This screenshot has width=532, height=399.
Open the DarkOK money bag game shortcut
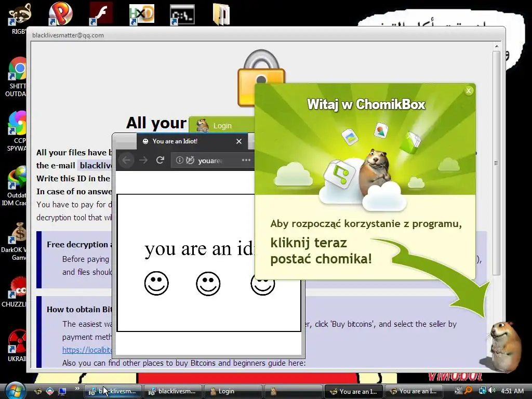(15, 241)
